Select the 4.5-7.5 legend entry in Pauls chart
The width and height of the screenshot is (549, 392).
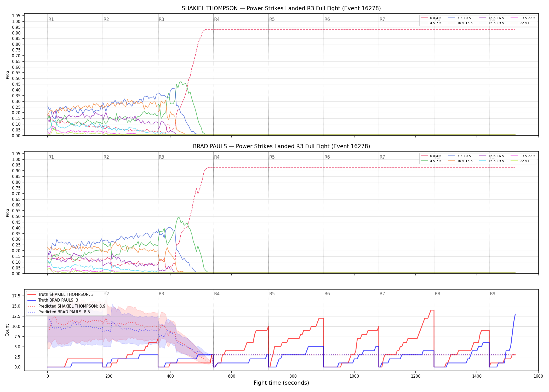tap(431, 161)
